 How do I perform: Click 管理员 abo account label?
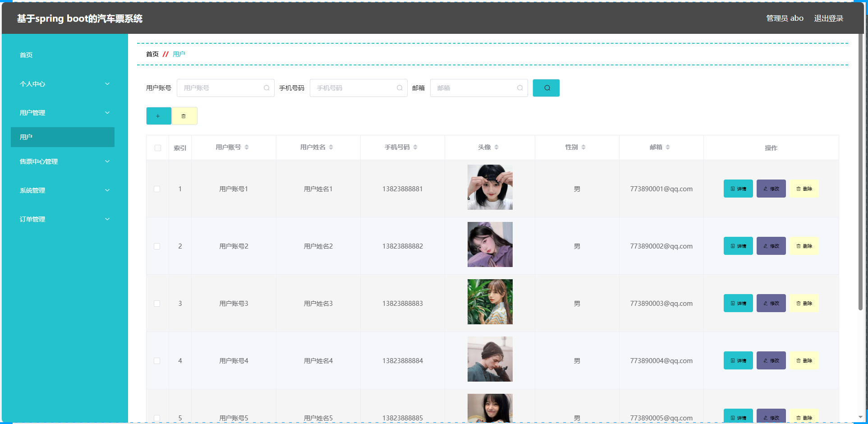(x=785, y=18)
